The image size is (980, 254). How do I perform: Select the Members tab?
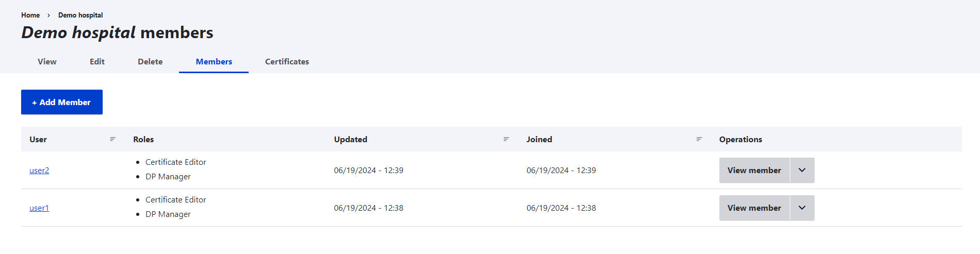coord(214,62)
